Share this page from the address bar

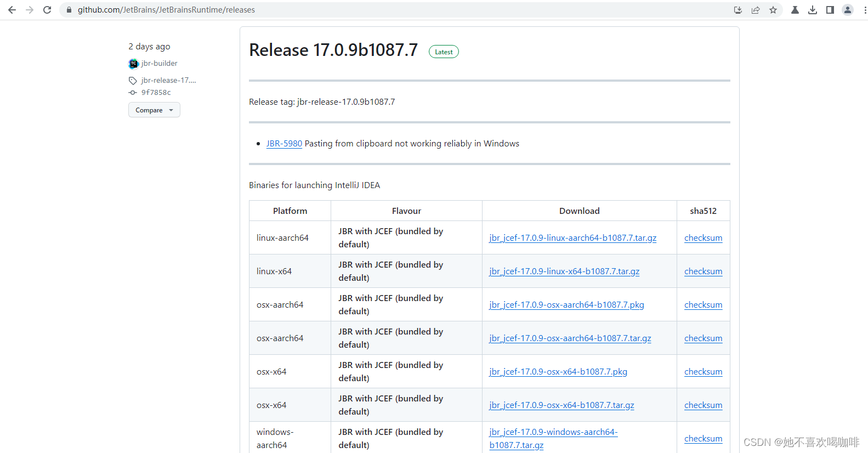point(756,10)
